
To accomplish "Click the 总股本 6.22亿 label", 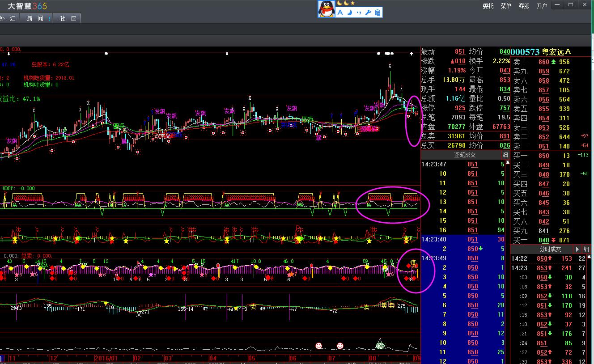I will [x=51, y=65].
